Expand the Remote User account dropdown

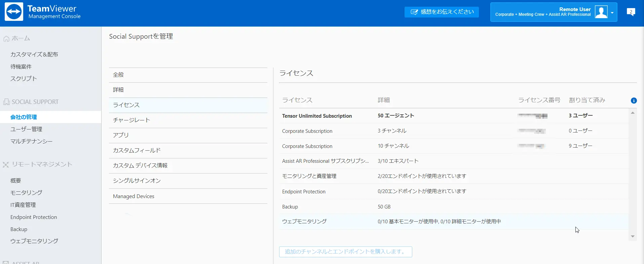(612, 13)
